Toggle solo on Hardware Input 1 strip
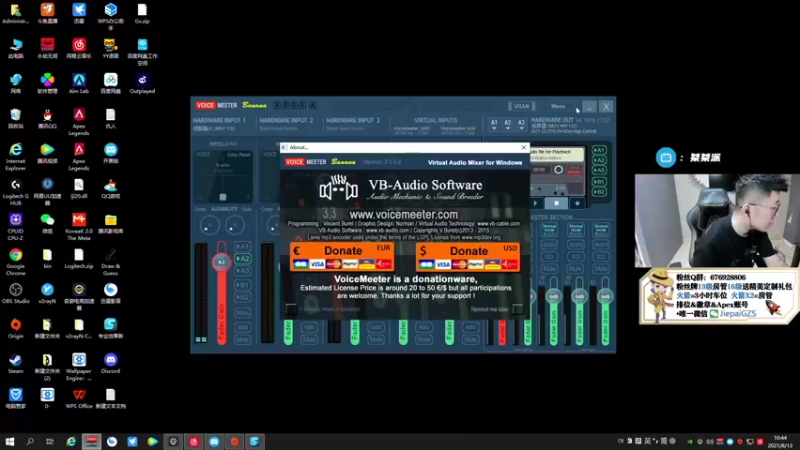This screenshot has width=800, height=450. (243, 327)
